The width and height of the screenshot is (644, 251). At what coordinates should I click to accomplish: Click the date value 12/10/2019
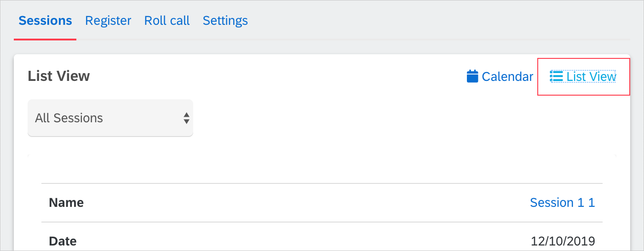pyautogui.click(x=563, y=241)
